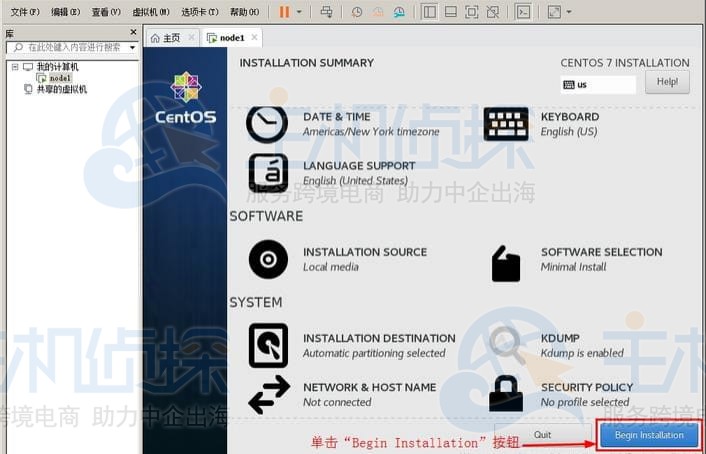Open the KDUMP magnifier icon
This screenshot has width=706, height=454.
pos(506,345)
